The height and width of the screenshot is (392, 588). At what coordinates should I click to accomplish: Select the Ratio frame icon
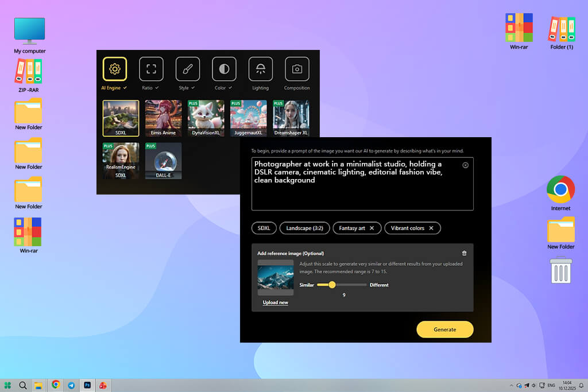151,69
